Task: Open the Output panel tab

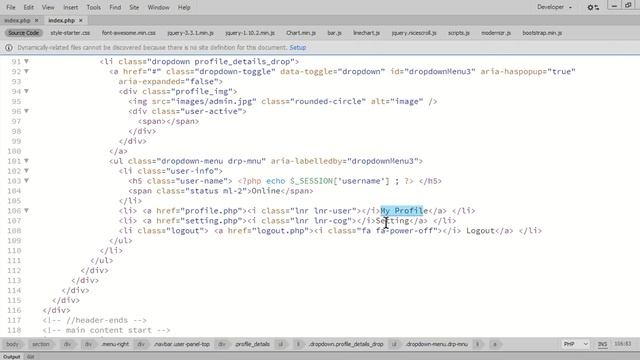Action: pyautogui.click(x=11, y=357)
